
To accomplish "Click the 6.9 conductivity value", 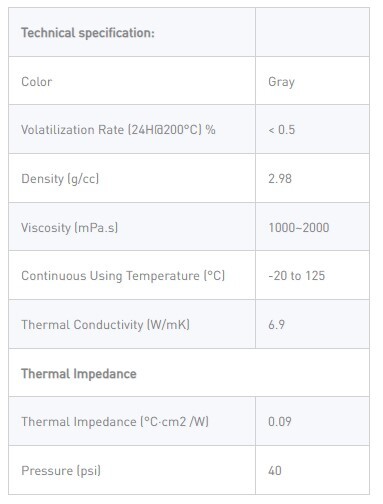I will [276, 325].
